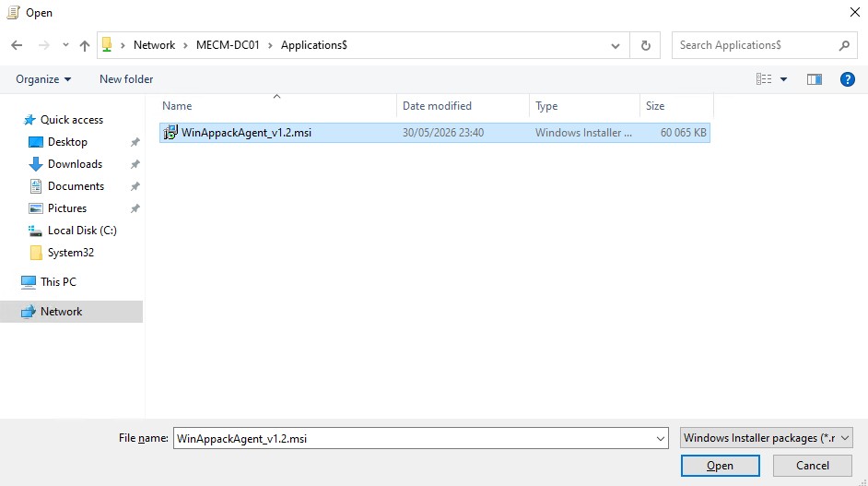Click New folder
Screen dimensions: 868x486
click(126, 79)
